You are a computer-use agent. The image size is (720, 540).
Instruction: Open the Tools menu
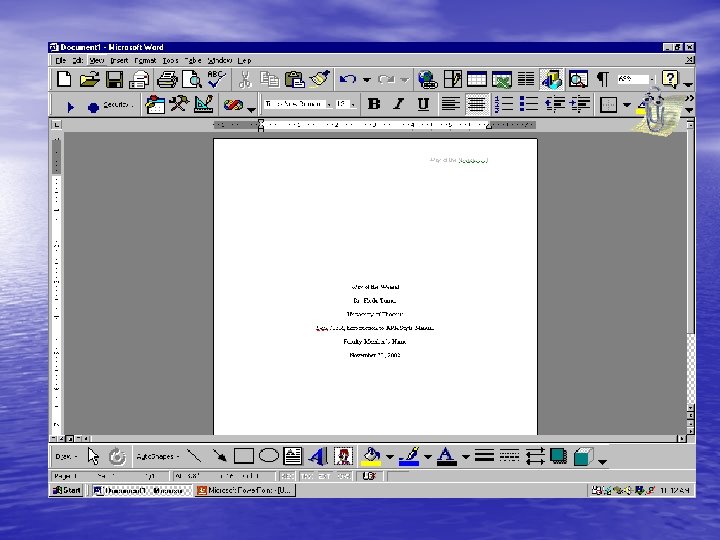pos(170,60)
